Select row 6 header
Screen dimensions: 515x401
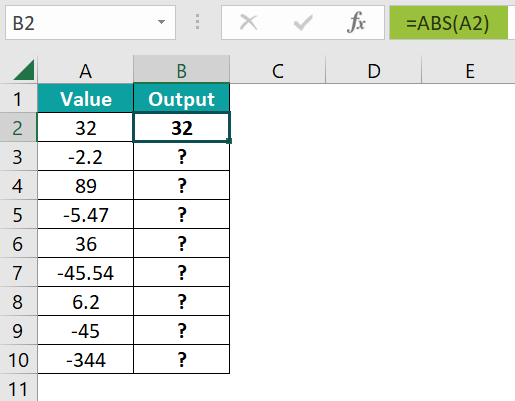pos(18,244)
